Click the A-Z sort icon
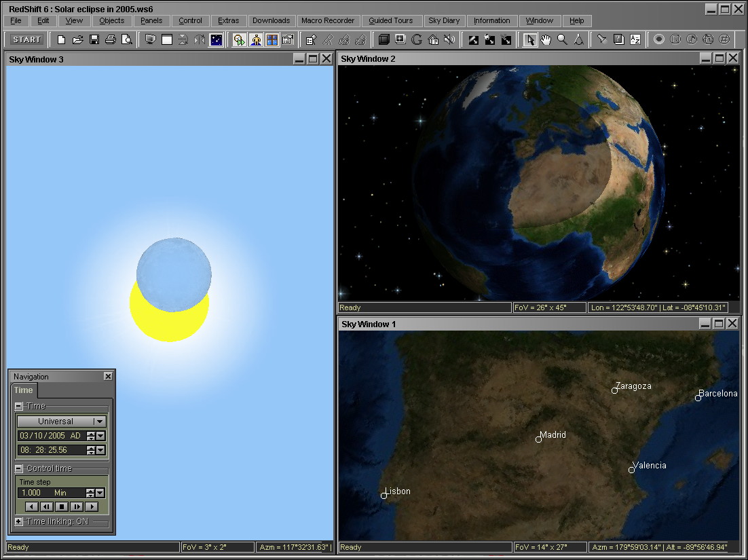 pos(635,39)
